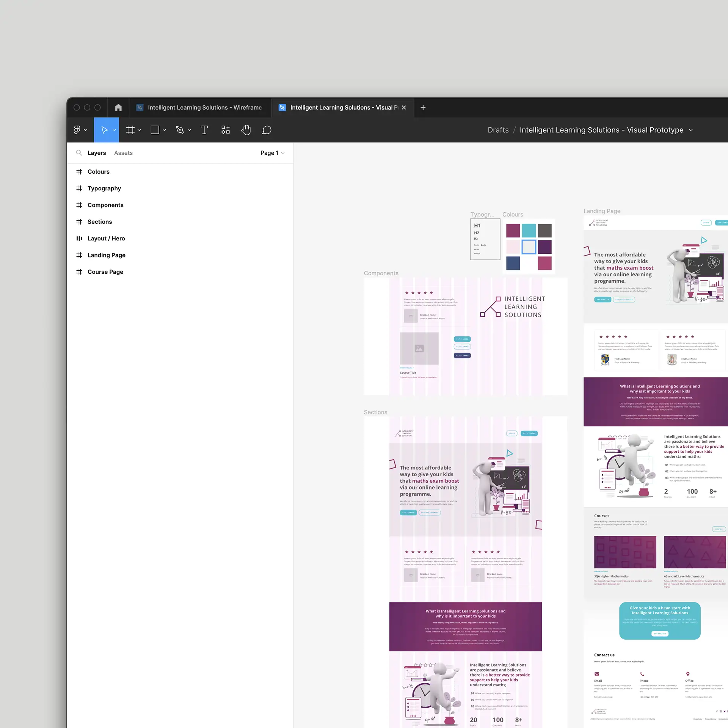Click the light pink colour swatch
Viewport: 728px width, 728px height.
tap(513, 247)
